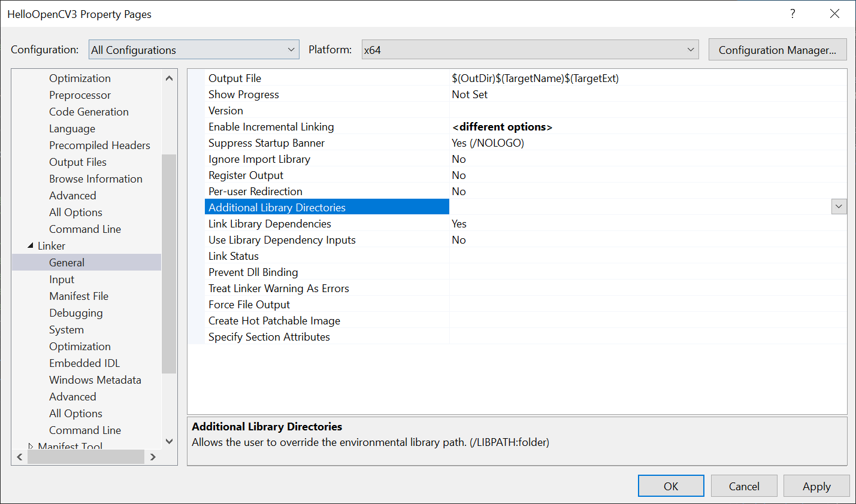Select the Advanced item directly below Windows Metadata
The width and height of the screenshot is (856, 504).
[x=72, y=397]
